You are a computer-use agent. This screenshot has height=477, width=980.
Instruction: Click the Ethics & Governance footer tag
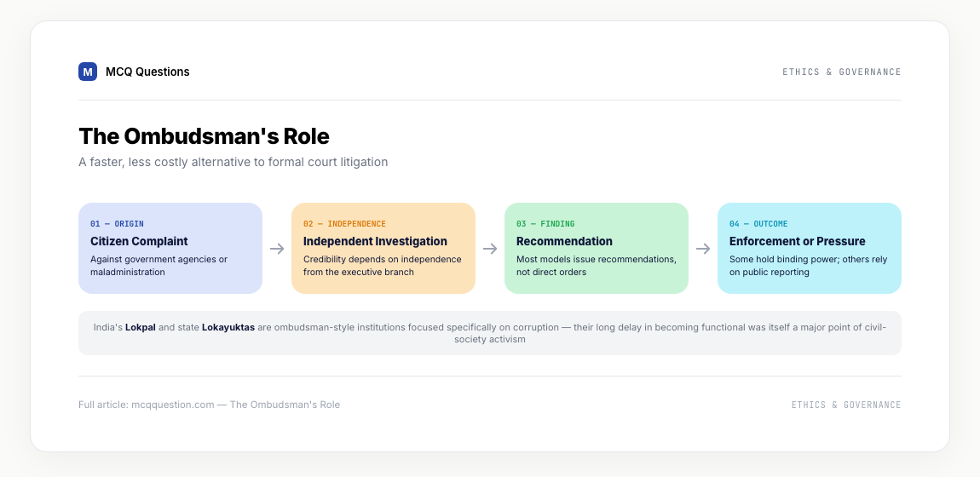point(846,405)
